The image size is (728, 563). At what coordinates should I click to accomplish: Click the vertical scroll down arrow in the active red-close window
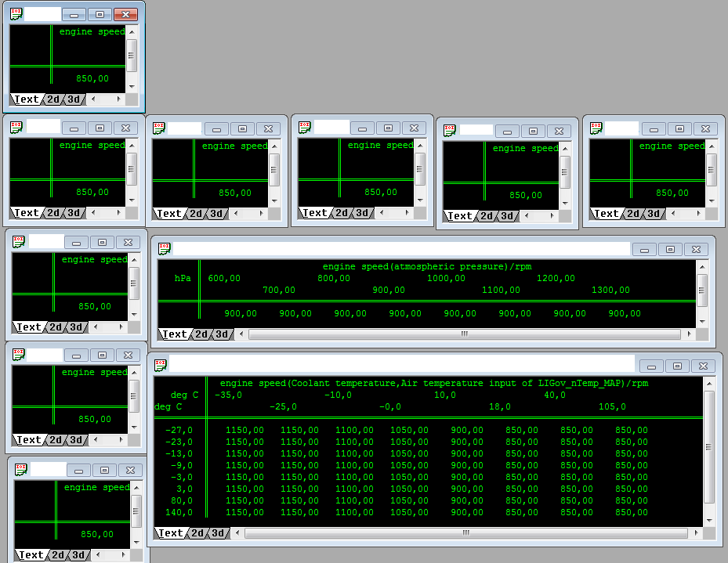[132, 87]
